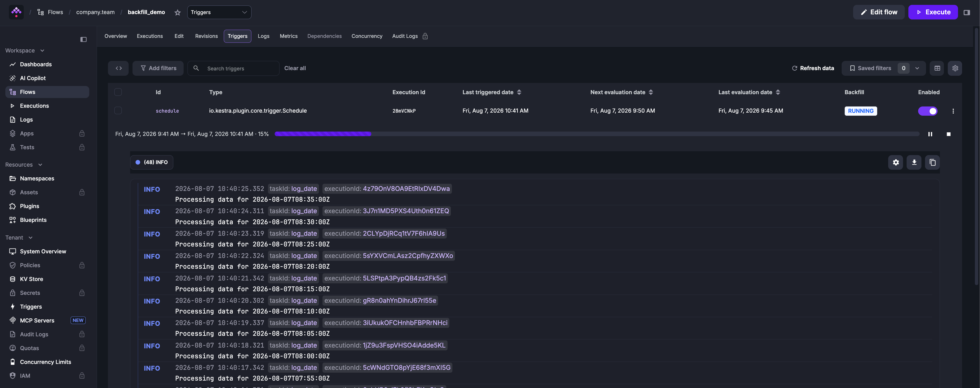Open KV Store in the sidebar
Screen dimensions: 980x388
[x=47, y=279]
